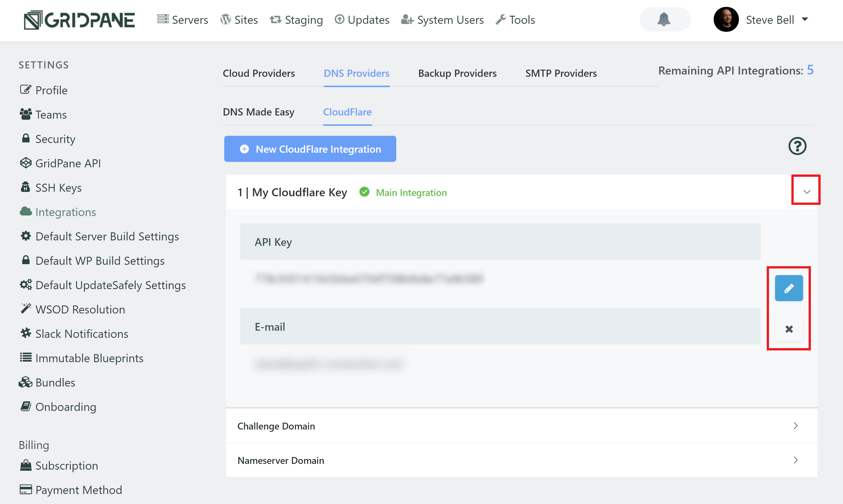Click Teams group icon in sidebar
The width and height of the screenshot is (843, 504).
tap(26, 114)
